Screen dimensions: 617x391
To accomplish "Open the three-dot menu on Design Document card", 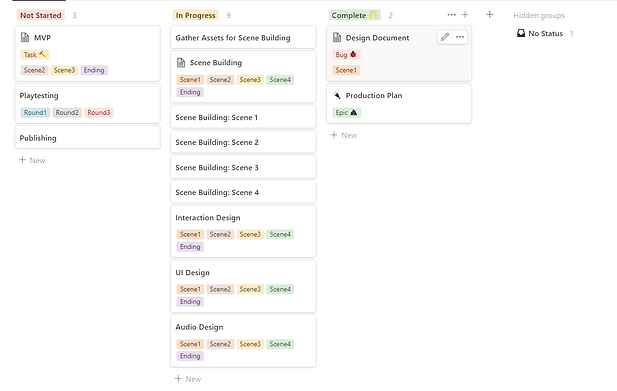I will coord(460,37).
